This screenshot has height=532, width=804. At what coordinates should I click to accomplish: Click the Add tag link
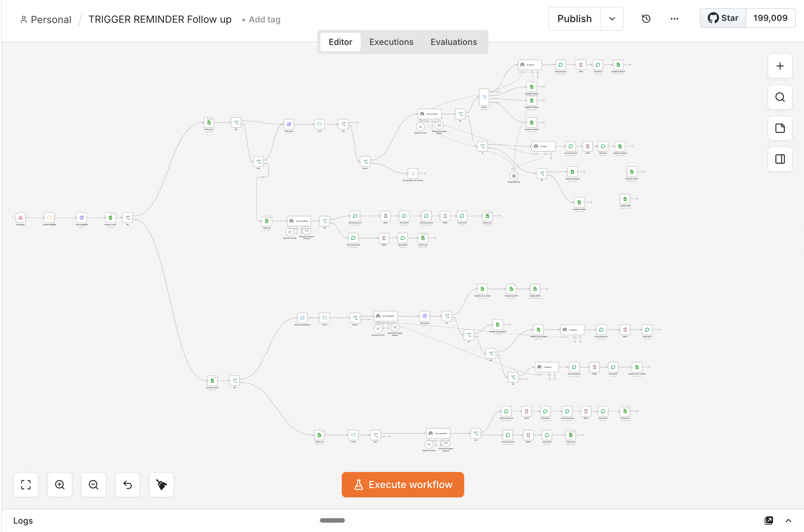[x=261, y=19]
